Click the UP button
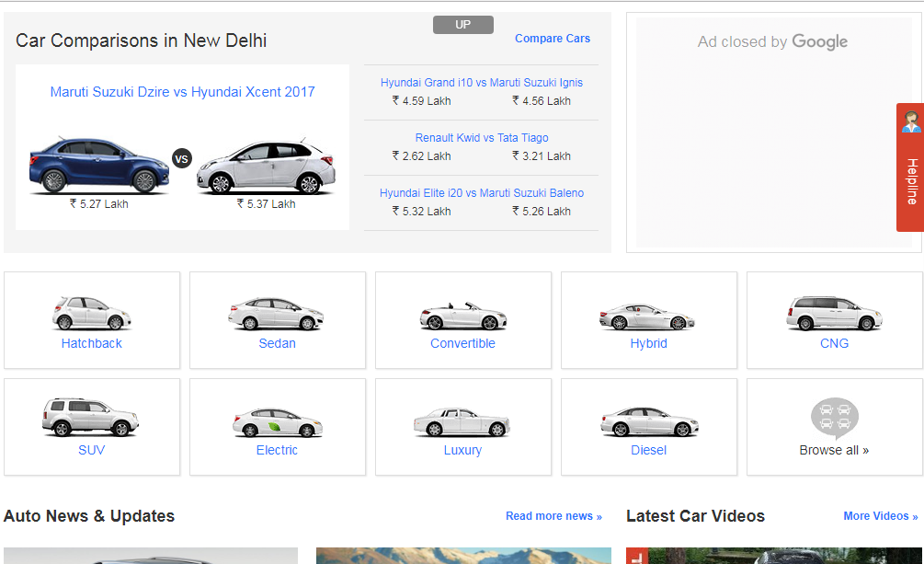This screenshot has height=564, width=924. point(463,25)
